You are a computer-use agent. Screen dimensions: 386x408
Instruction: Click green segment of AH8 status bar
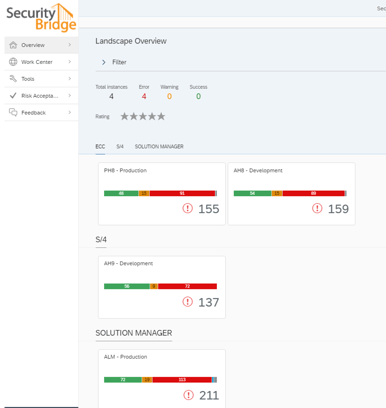click(x=252, y=193)
